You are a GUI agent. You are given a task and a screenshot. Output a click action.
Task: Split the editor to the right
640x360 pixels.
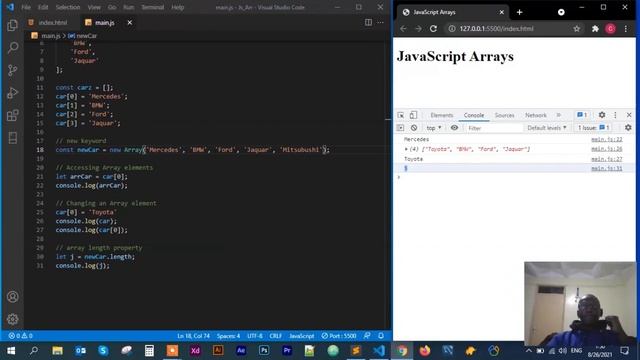pos(368,22)
